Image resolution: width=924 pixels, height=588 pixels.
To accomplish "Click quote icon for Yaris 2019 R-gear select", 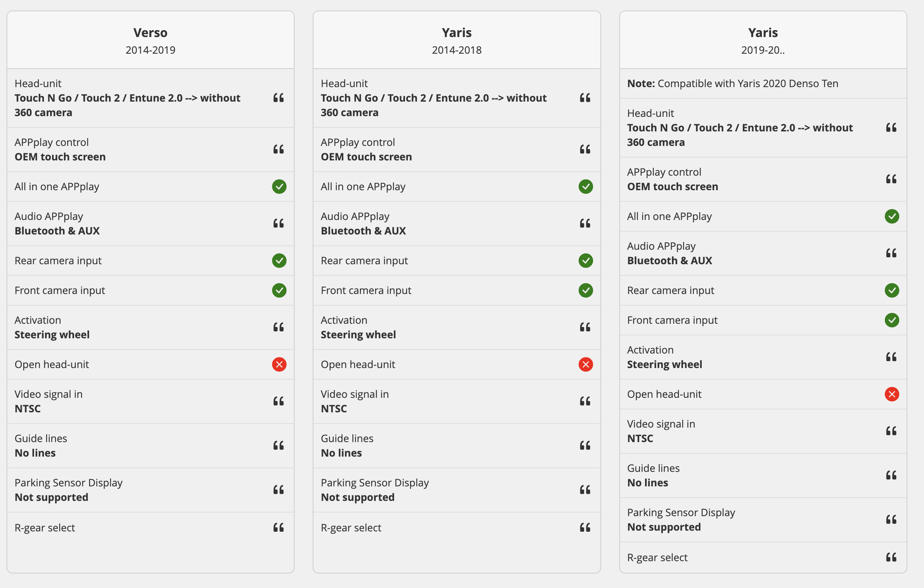I will pyautogui.click(x=891, y=557).
